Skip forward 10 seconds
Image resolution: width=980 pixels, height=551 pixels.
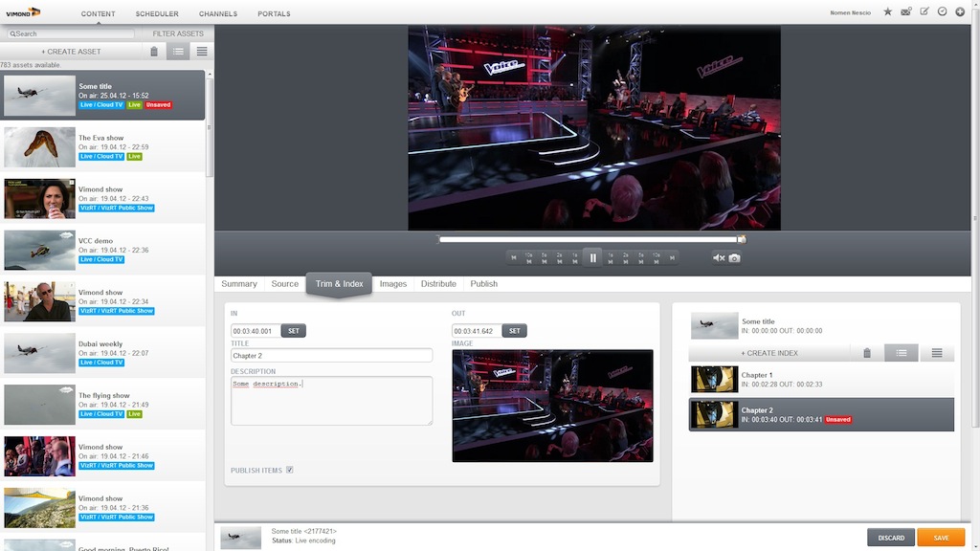pyautogui.click(x=657, y=258)
